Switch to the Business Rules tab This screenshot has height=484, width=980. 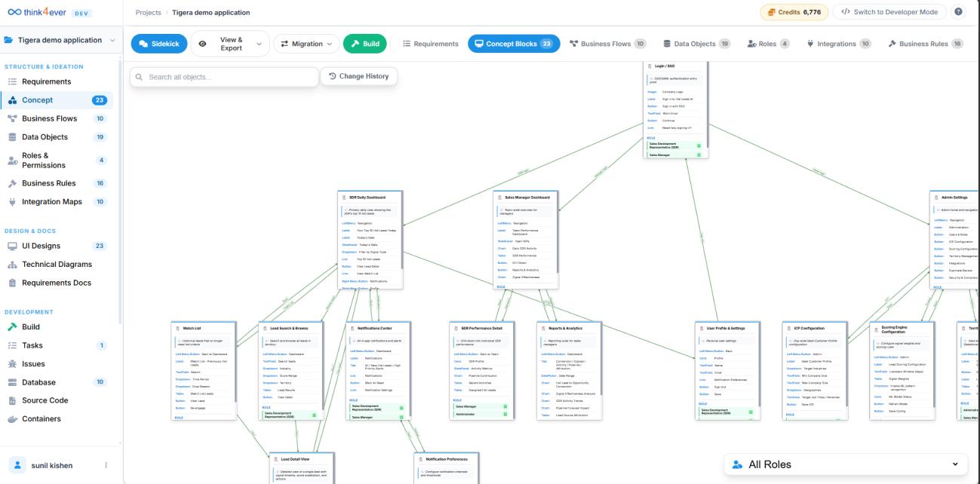926,44
